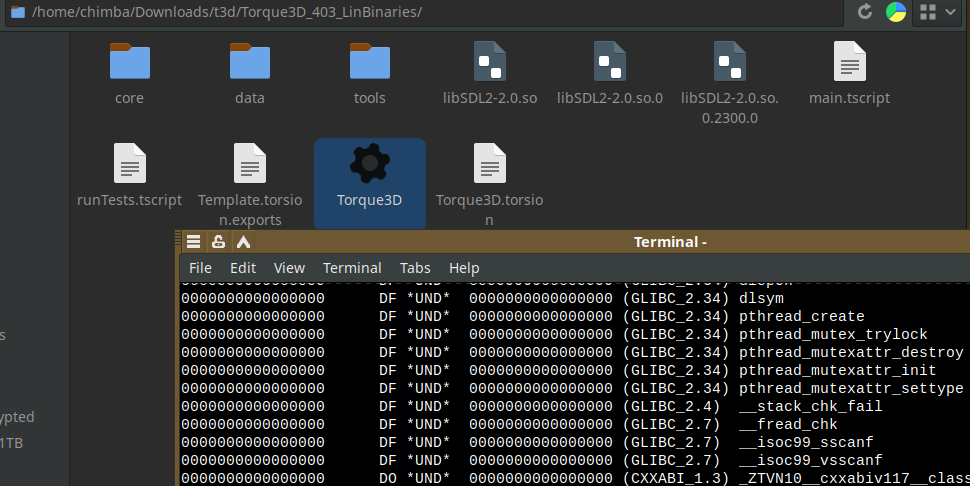Click pthread_mutex_trylock in the terminal output
Image resolution: width=970 pixels, height=486 pixels.
(x=833, y=335)
